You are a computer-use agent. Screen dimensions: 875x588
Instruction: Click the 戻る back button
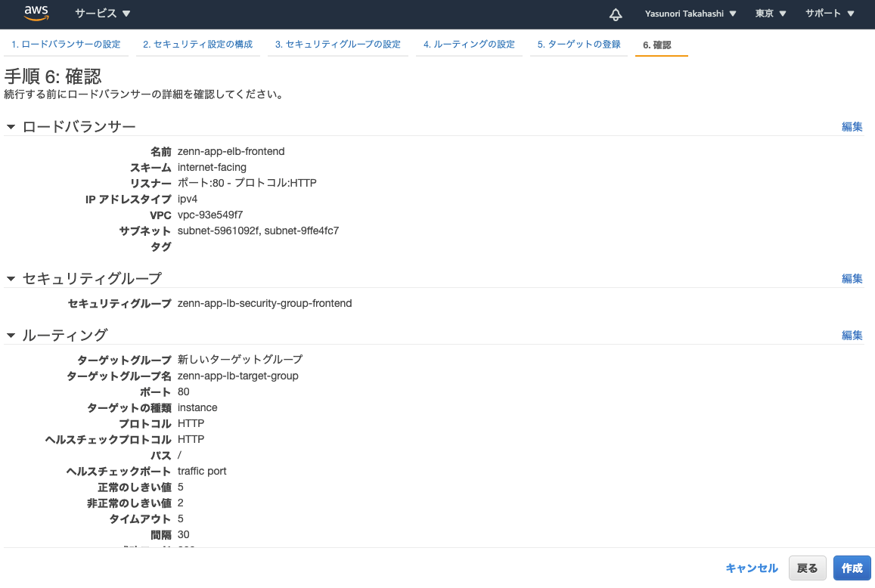807,568
